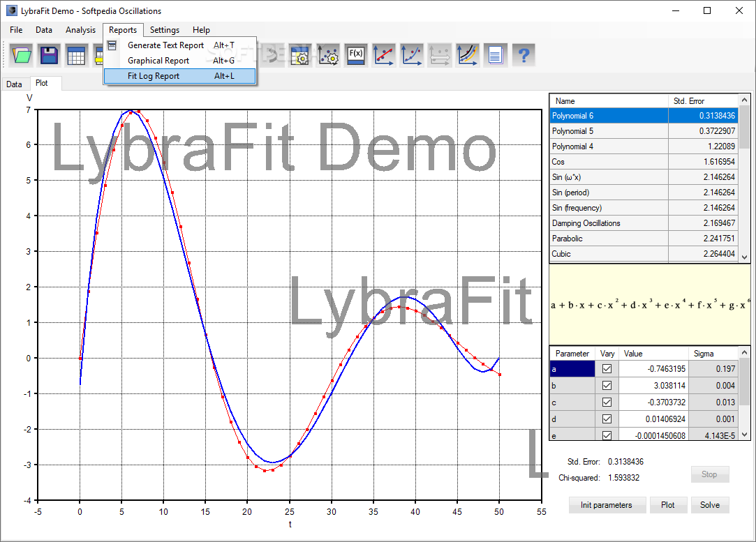
Task: Click the value cell 0.01406924
Action: (653, 419)
